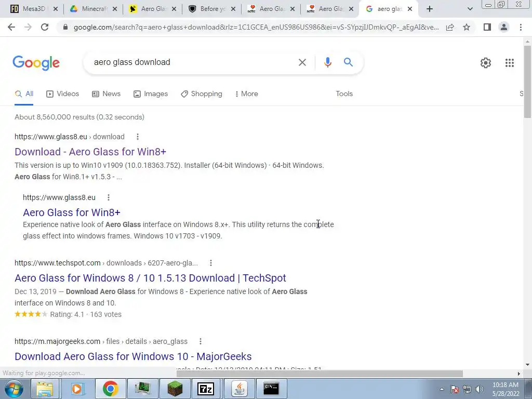Toggle the Chrome side panel
This screenshot has height=399, width=532.
pyautogui.click(x=487, y=27)
